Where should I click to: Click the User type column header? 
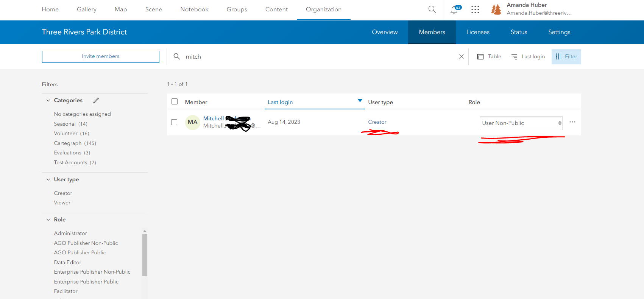coord(380,102)
